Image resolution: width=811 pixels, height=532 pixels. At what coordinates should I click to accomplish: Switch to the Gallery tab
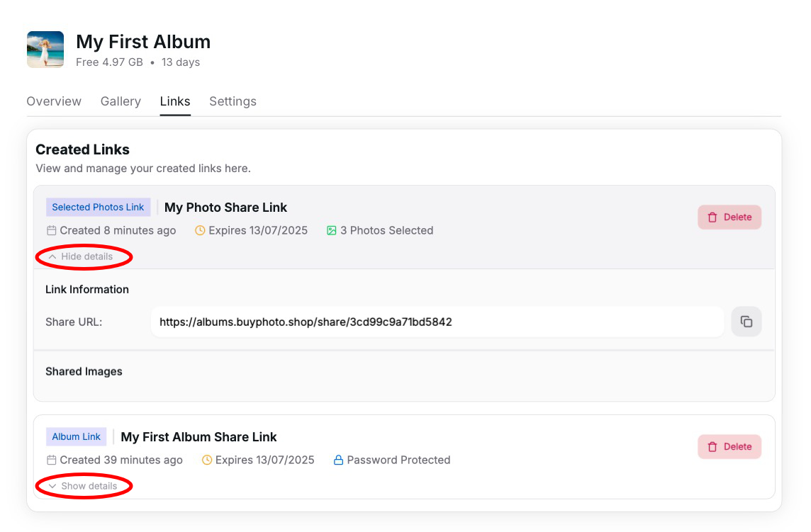tap(121, 101)
